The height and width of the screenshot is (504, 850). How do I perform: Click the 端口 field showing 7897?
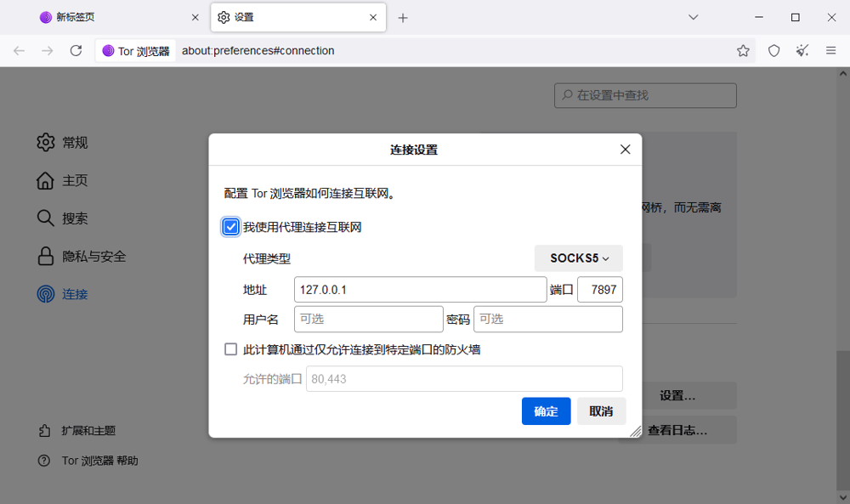tap(600, 290)
